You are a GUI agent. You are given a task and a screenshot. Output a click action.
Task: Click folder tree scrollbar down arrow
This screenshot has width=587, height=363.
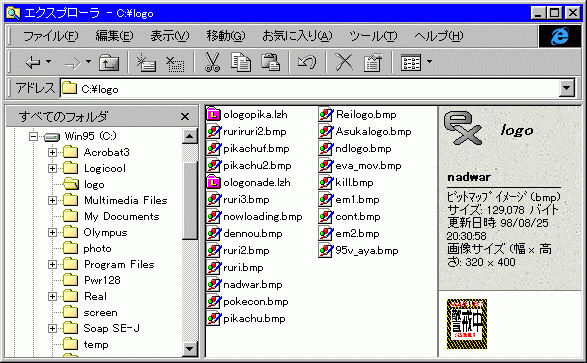[x=190, y=349]
